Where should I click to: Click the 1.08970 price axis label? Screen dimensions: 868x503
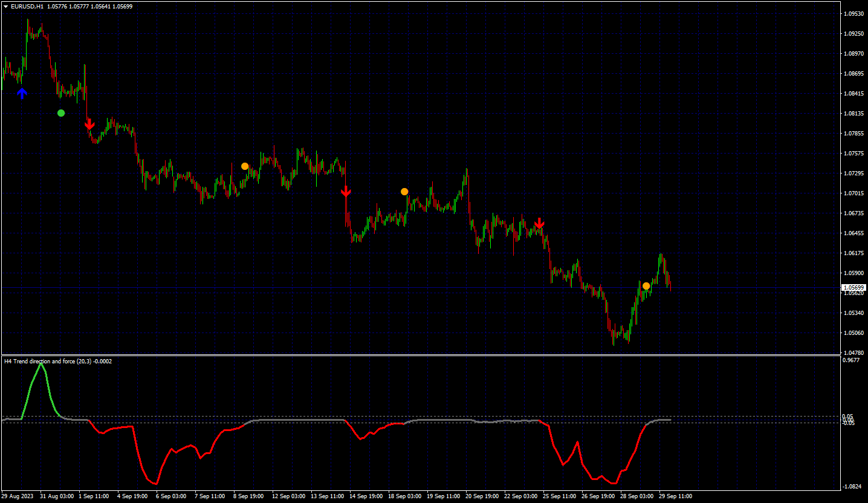click(x=853, y=53)
